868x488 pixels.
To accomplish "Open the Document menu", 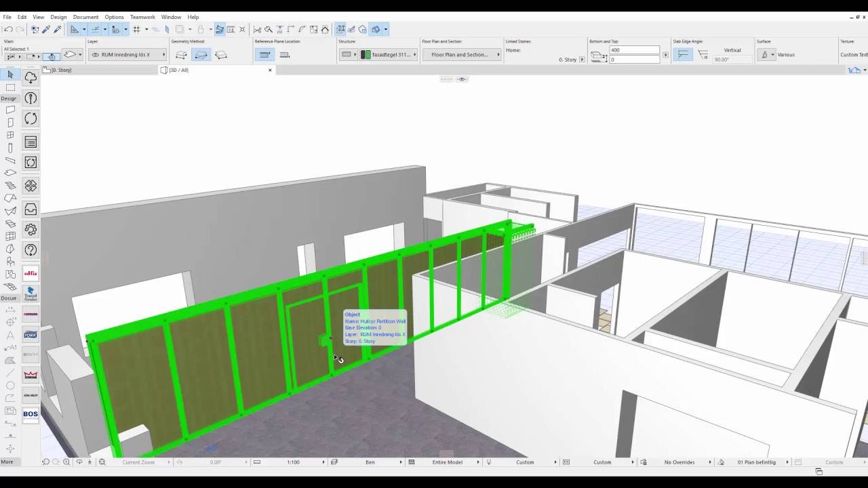I will [x=85, y=17].
